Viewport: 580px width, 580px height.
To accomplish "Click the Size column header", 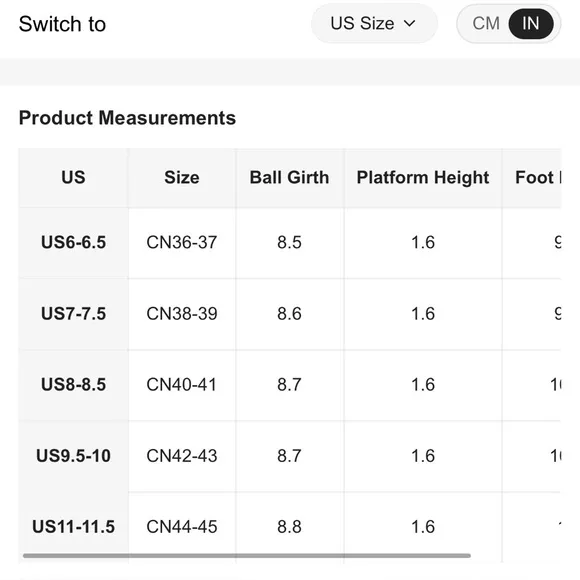I will (182, 178).
